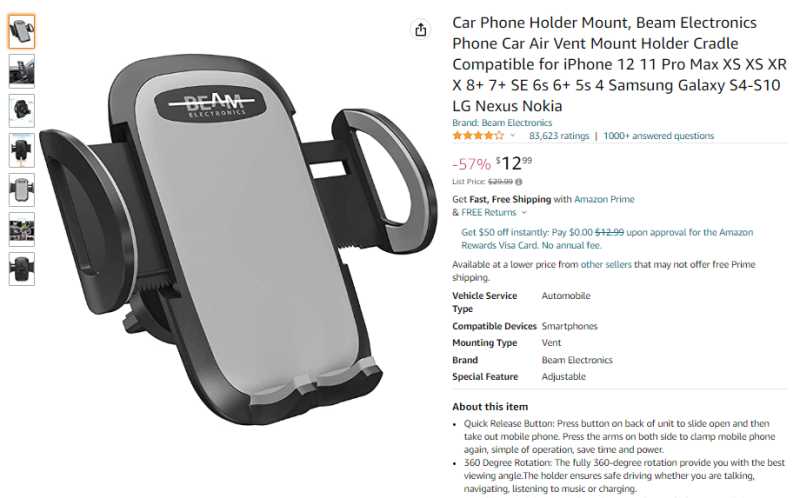
Task: Open the 83,623 ratings link
Action: point(559,136)
